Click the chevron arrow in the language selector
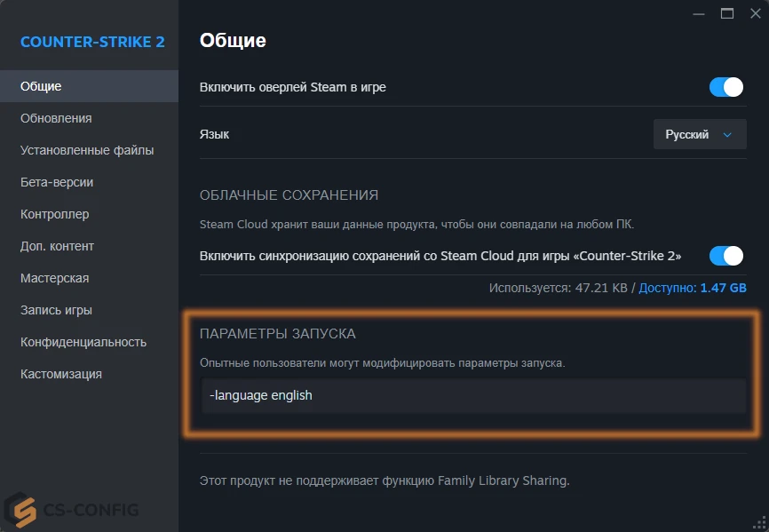769x532 pixels. pyautogui.click(x=727, y=135)
